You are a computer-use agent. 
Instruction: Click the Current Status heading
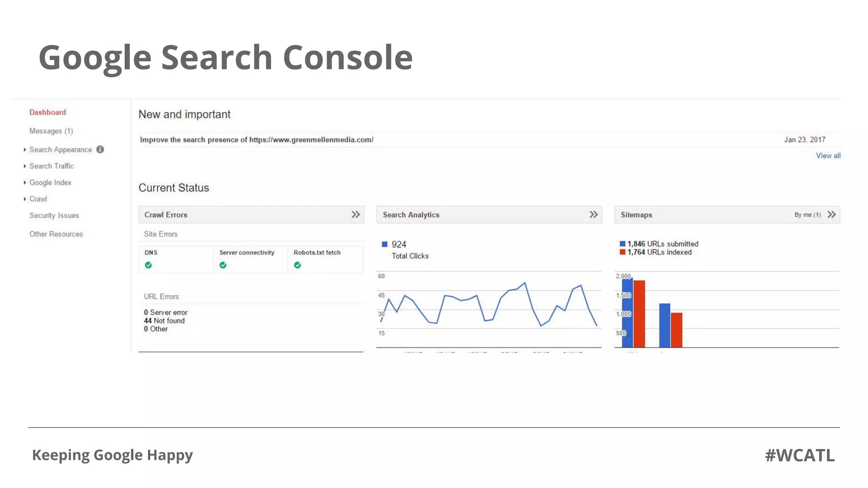tap(174, 188)
